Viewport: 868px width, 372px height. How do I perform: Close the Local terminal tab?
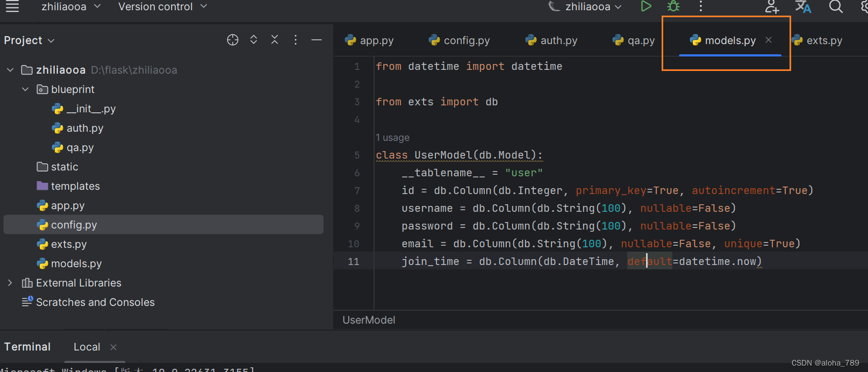tap(113, 347)
